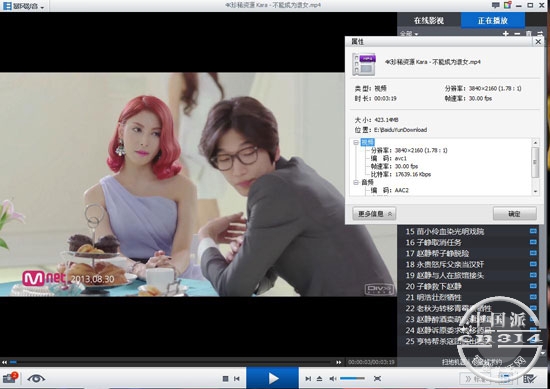550x389 pixels.
Task: Click the blue icon beside item 21
Action: (x=533, y=297)
